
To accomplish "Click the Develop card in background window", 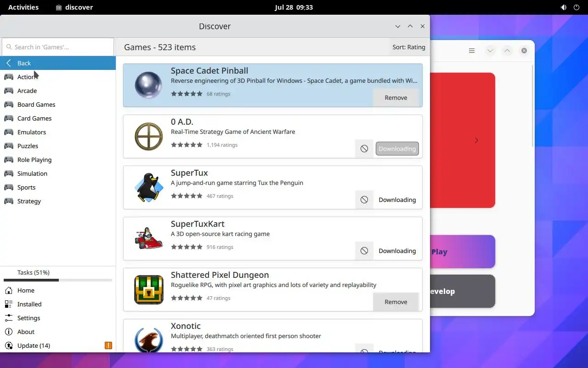I will pos(463,291).
